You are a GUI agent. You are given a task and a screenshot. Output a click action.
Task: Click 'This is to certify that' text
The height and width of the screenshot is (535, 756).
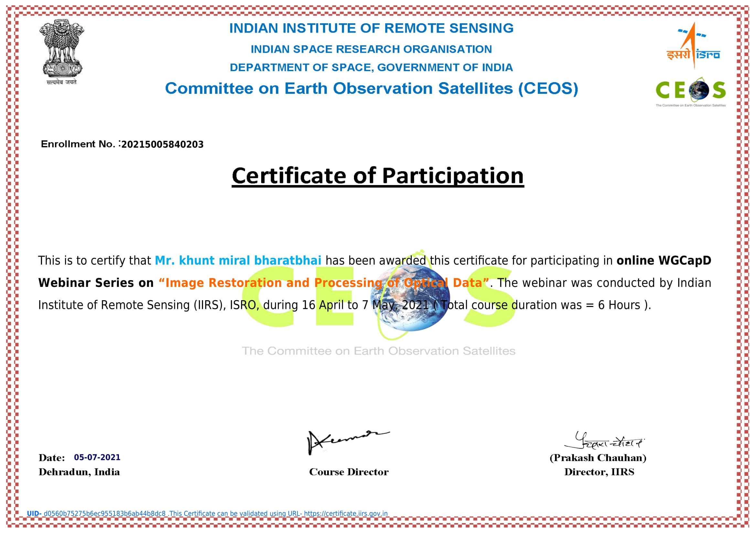point(94,261)
